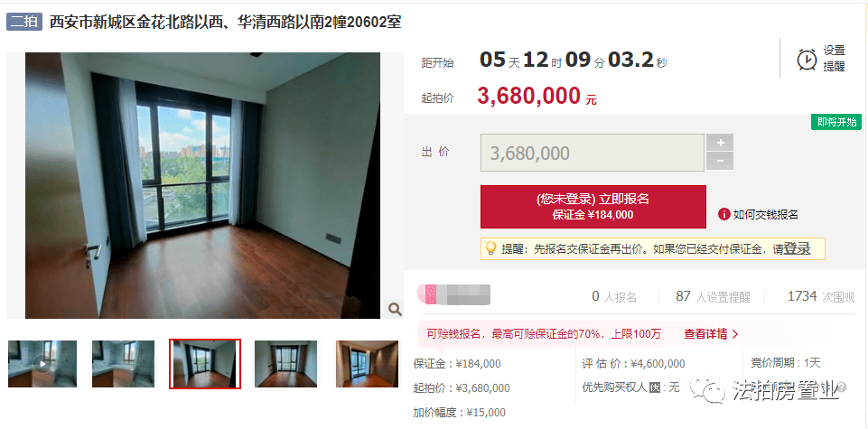Click the magnifier icon on the photo

[x=395, y=309]
